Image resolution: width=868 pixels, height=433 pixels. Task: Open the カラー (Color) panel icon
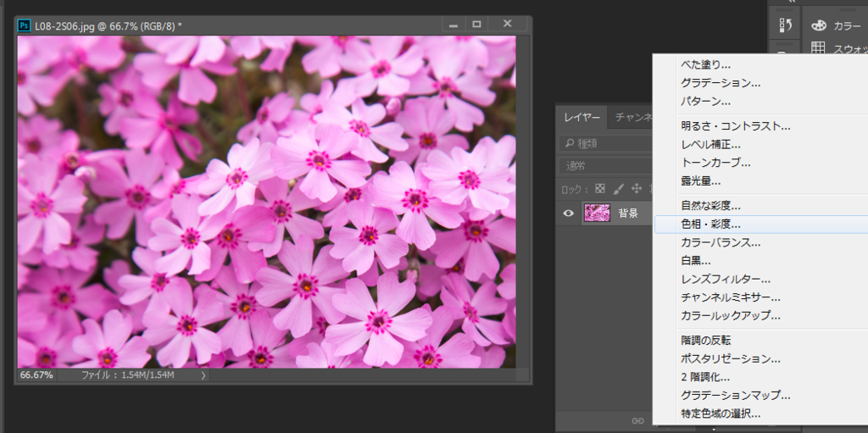[x=819, y=25]
